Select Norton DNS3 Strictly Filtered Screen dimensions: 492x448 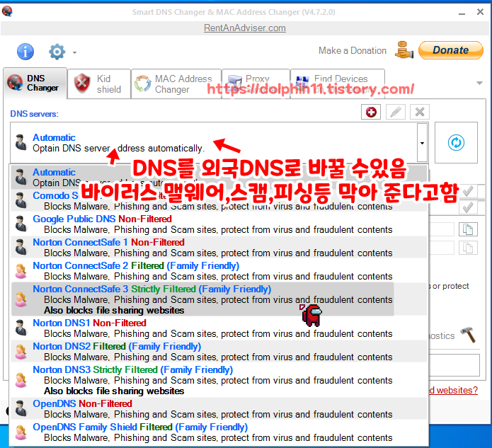[219, 380]
